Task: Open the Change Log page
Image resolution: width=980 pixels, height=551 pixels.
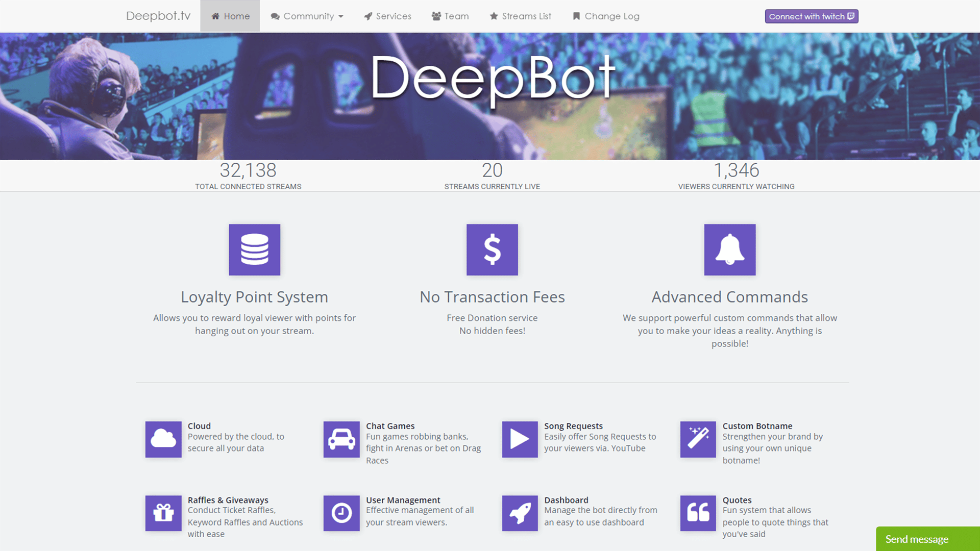Action: point(606,16)
